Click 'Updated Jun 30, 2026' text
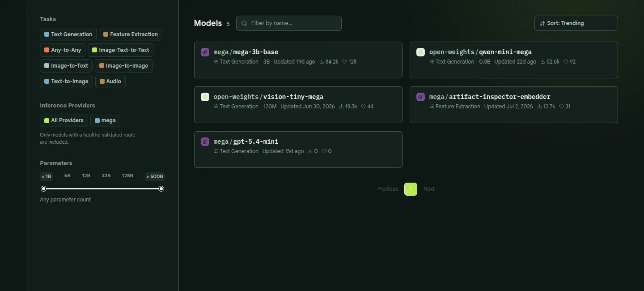The width and height of the screenshot is (644, 291). (308, 107)
